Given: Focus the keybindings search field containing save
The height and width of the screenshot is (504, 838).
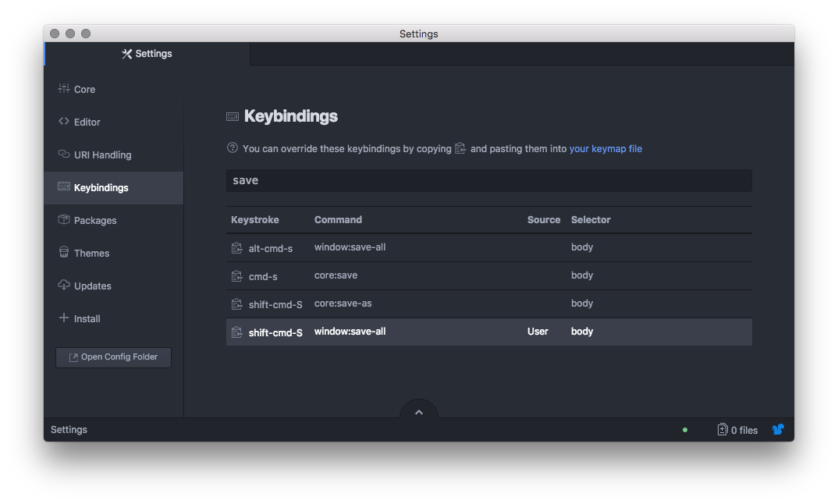Looking at the screenshot, I should point(489,181).
